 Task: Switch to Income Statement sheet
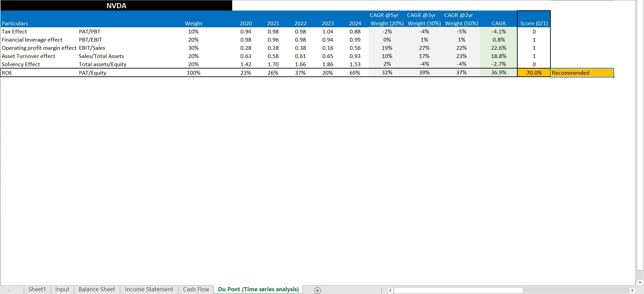(x=149, y=290)
